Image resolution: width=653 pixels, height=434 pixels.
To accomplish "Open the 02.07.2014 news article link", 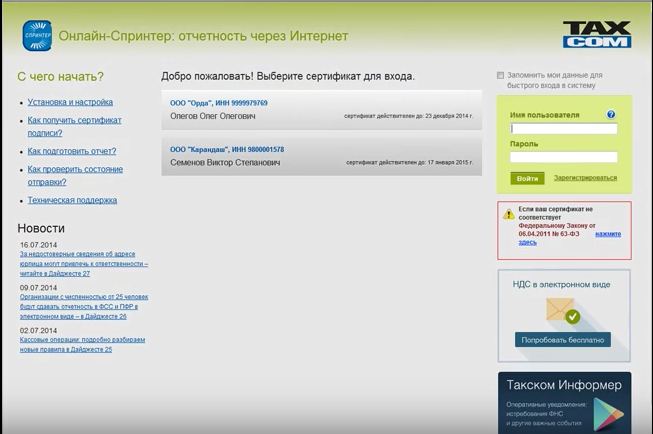I will point(82,344).
